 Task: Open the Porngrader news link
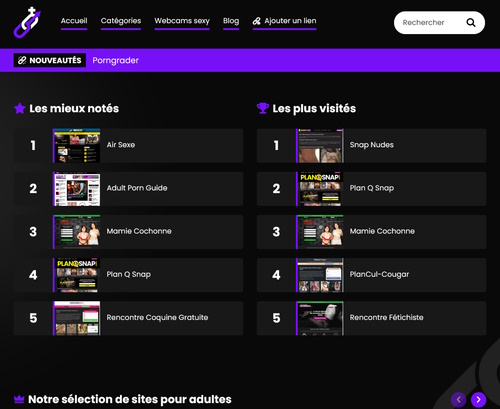pos(115,60)
